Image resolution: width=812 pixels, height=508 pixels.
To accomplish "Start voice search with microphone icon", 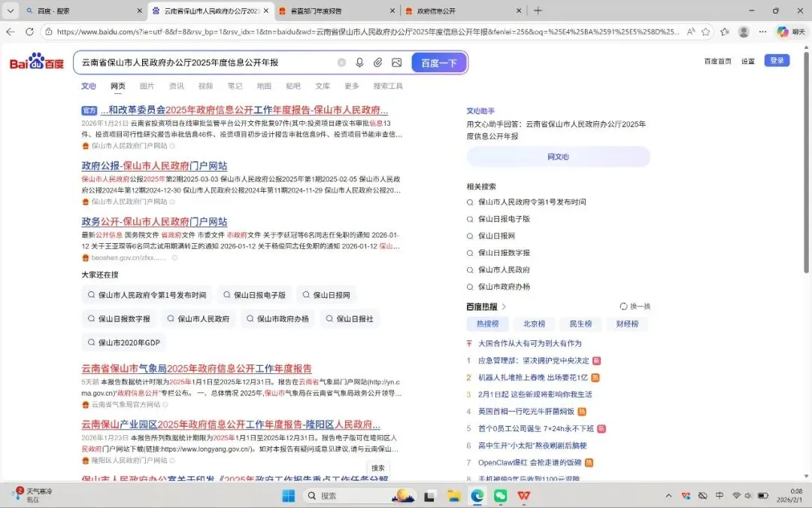I will click(x=359, y=62).
